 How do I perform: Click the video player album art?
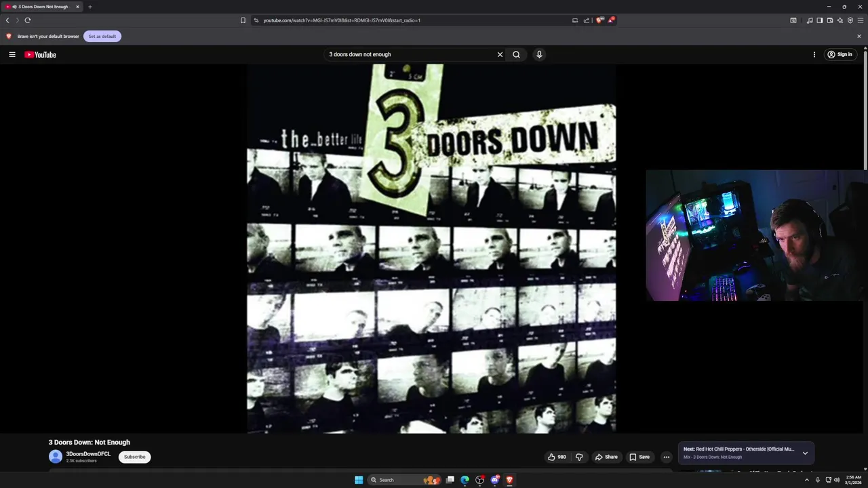[x=431, y=248]
